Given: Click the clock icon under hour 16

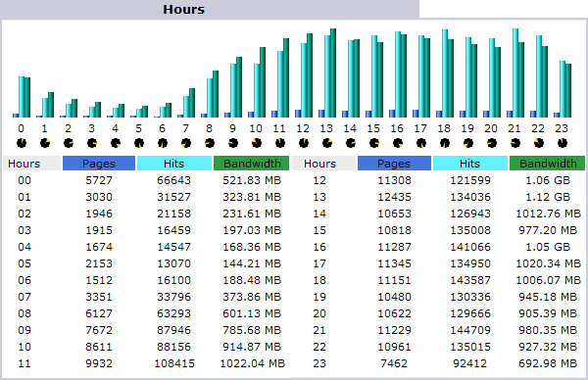Looking at the screenshot, I should pos(398,143).
